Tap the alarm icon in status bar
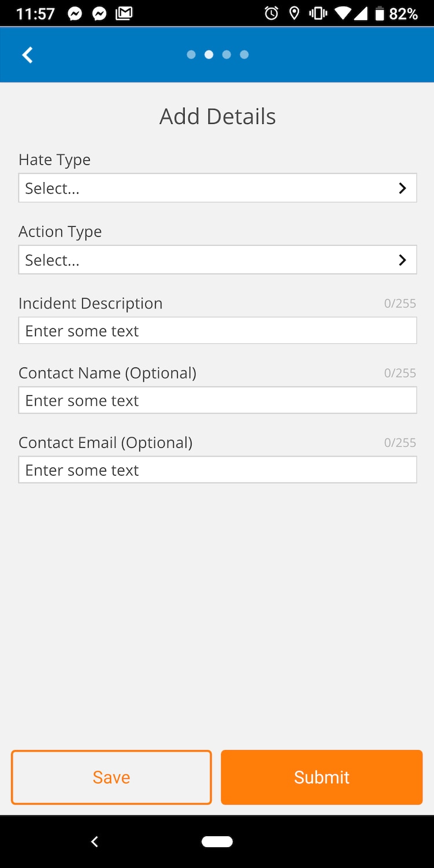This screenshot has height=868, width=434. click(271, 13)
